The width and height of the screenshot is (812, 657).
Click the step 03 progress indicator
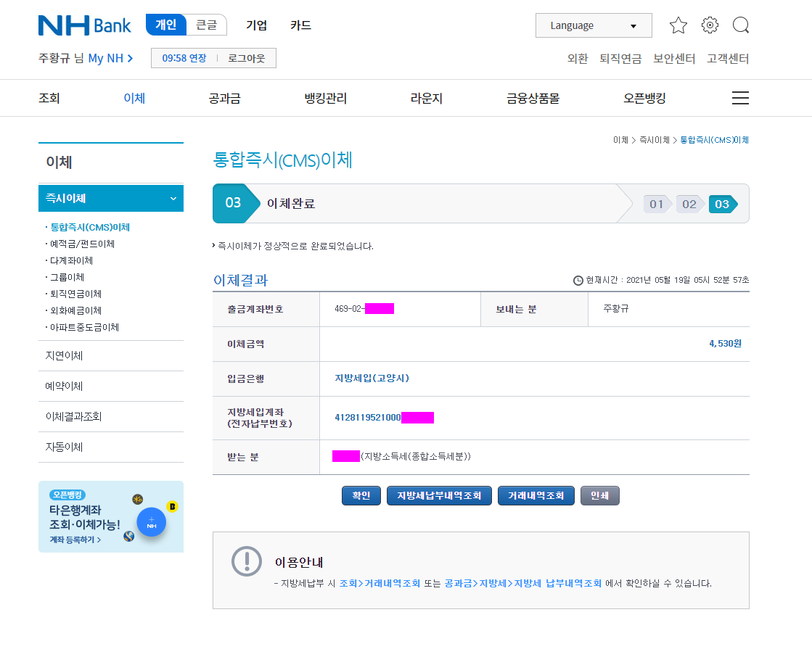coord(722,204)
